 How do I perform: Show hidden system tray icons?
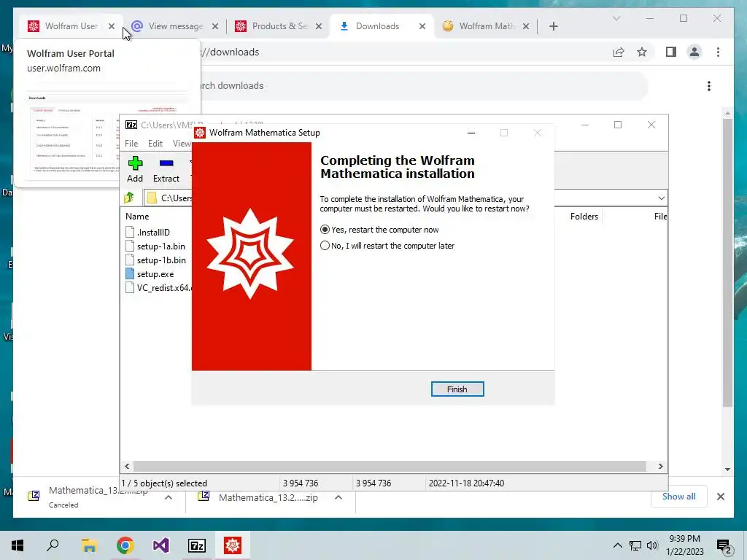point(617,545)
